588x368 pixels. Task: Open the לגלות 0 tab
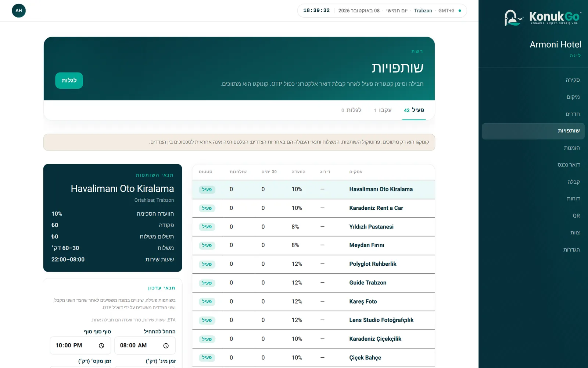(351, 110)
